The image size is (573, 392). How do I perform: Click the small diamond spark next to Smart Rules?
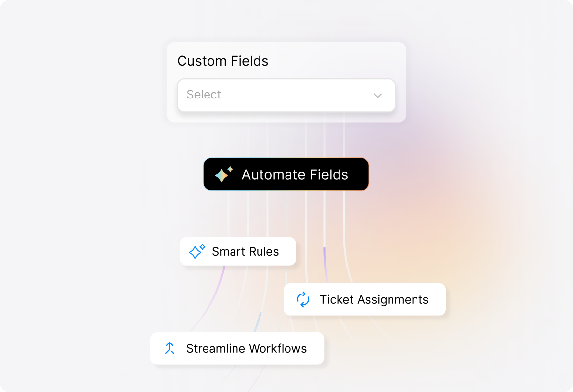(202, 246)
